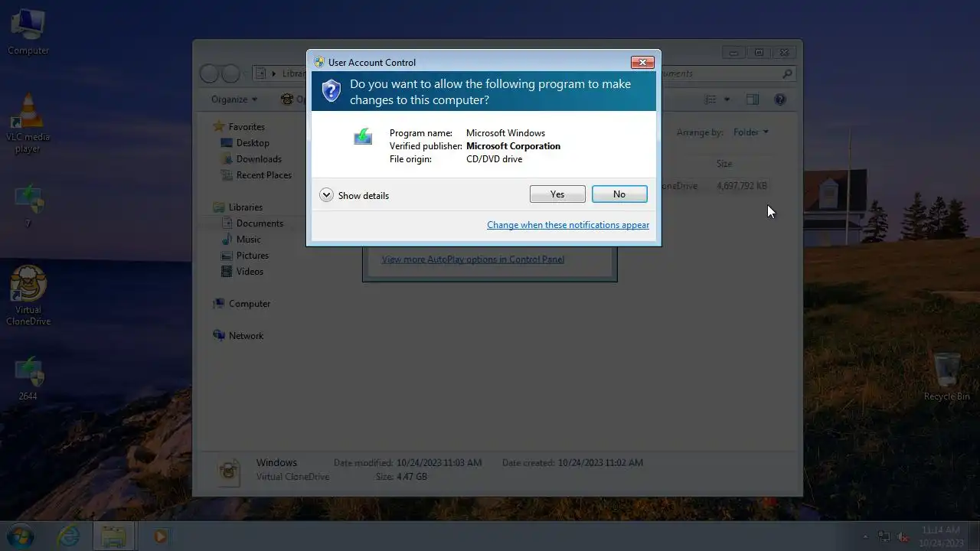The height and width of the screenshot is (551, 980).
Task: Select Network in Explorer navigation pane
Action: (x=239, y=336)
